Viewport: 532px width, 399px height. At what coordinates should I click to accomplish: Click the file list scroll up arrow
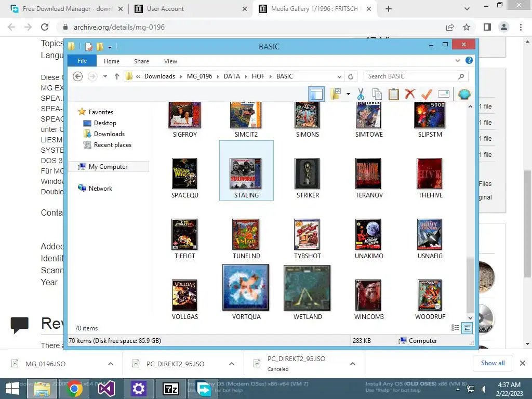pyautogui.click(x=470, y=106)
